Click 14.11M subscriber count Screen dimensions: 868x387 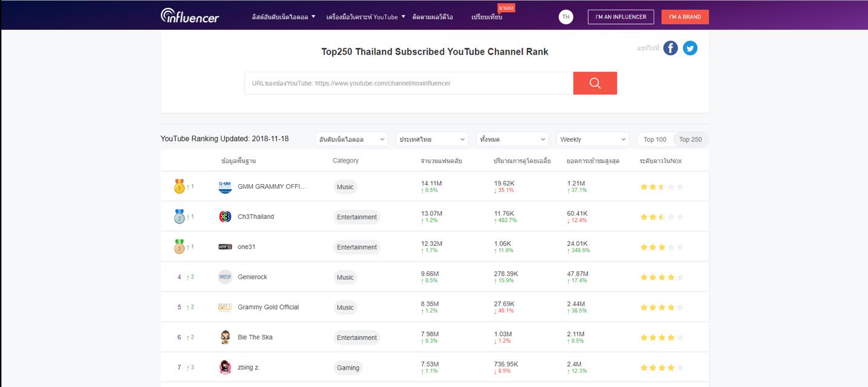tap(431, 183)
